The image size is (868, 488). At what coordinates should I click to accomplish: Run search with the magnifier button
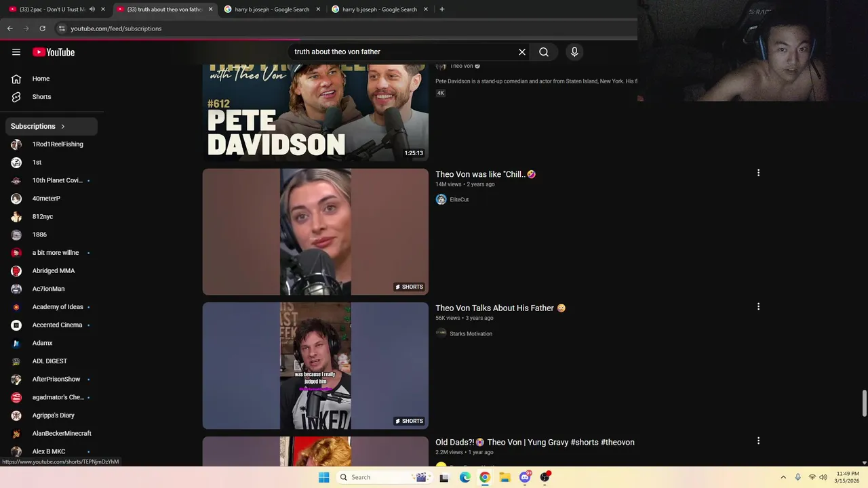pyautogui.click(x=544, y=52)
